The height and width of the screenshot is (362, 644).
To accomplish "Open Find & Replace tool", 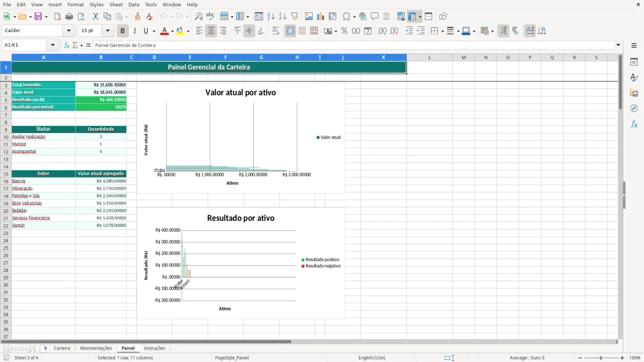I will click(x=199, y=17).
